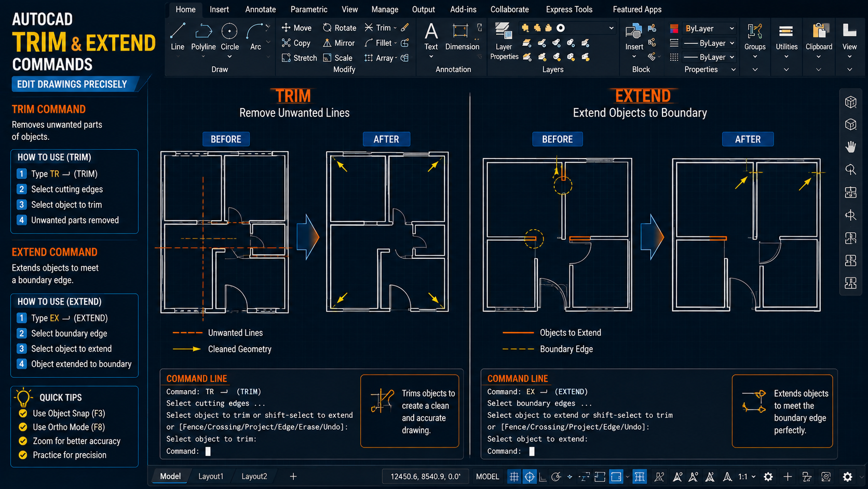Open the Layout2 tab
Screen dimensions: 868x489
click(254, 477)
